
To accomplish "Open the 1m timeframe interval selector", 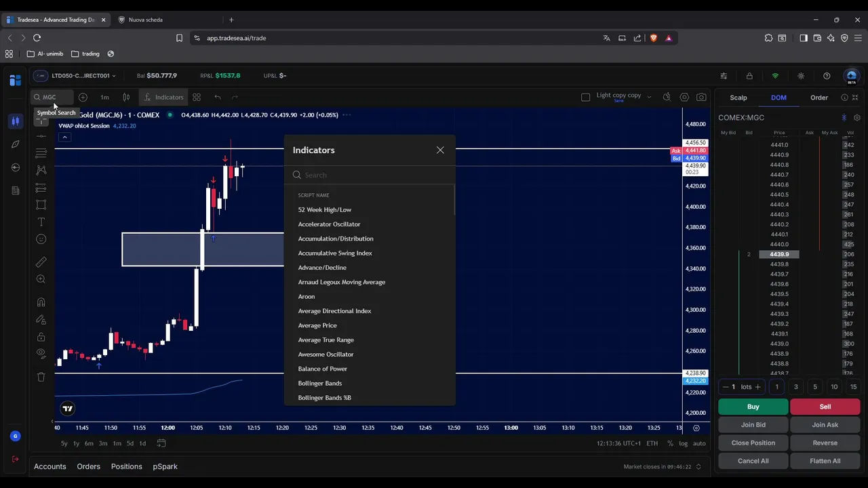I will tap(104, 97).
